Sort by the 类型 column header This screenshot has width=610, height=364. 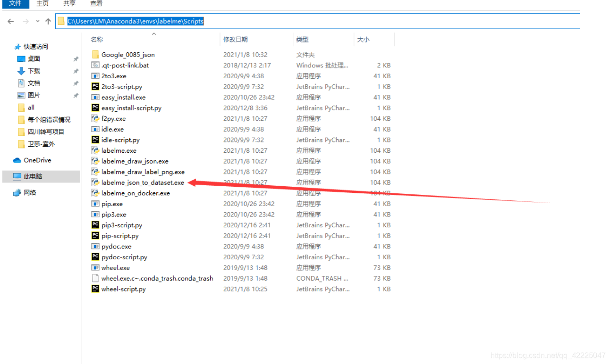(x=303, y=40)
